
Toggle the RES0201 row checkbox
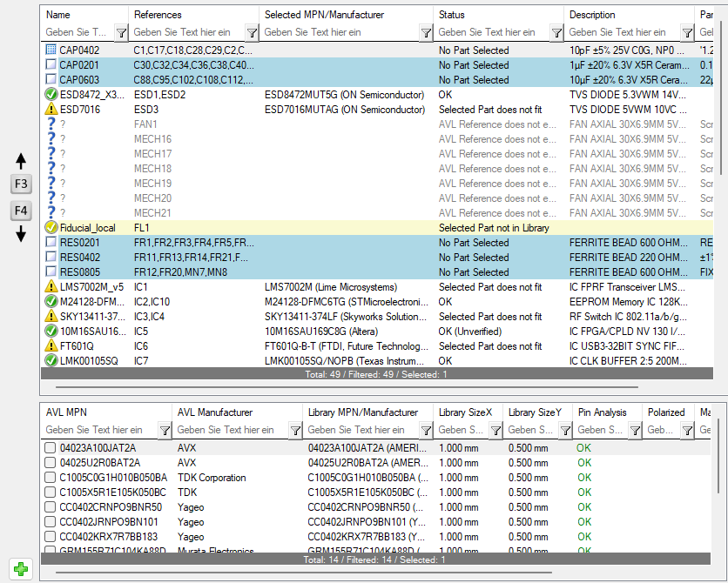click(51, 242)
